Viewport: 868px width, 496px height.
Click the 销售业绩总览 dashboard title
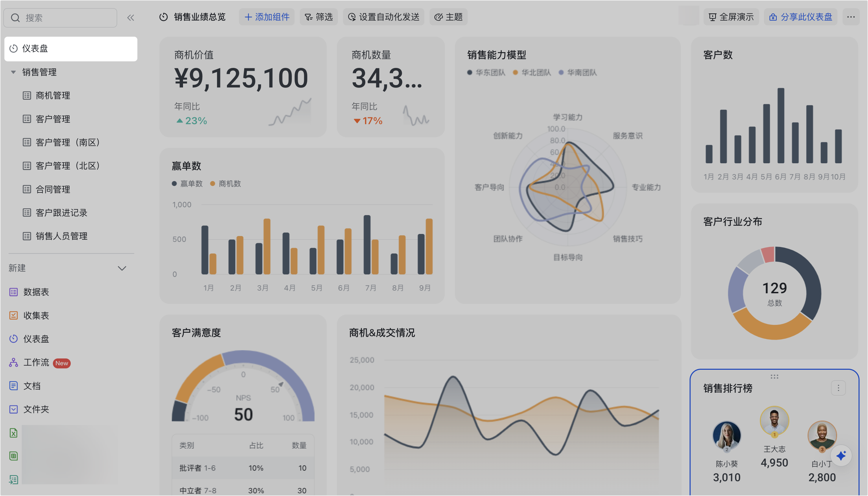199,17
